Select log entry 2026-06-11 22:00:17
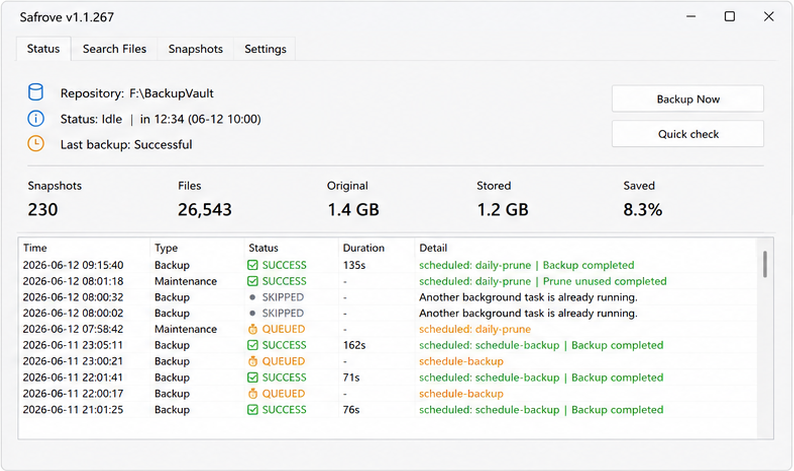This screenshot has height=471, width=794. [388, 394]
